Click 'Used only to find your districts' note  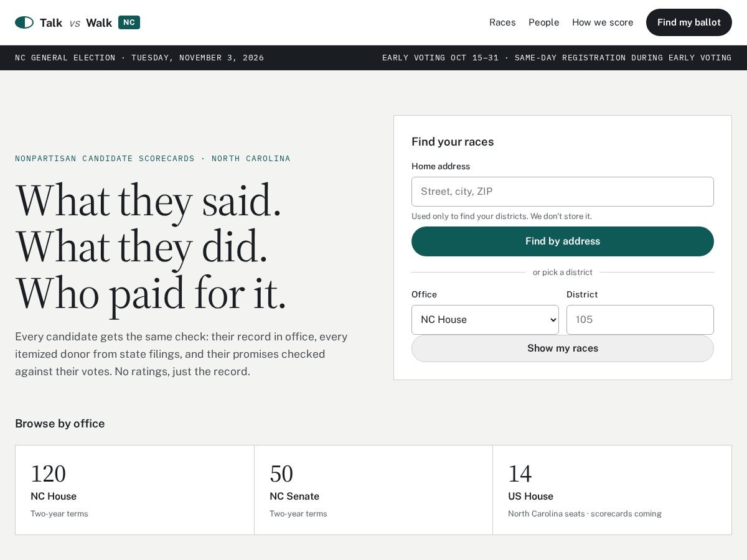(x=502, y=217)
